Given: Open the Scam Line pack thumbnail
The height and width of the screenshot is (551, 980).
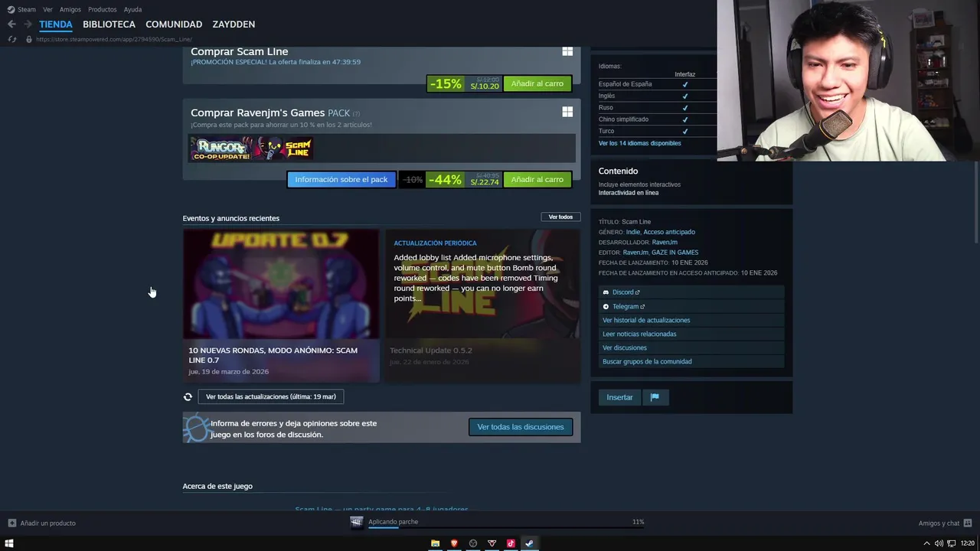Looking at the screenshot, I should 283,148.
